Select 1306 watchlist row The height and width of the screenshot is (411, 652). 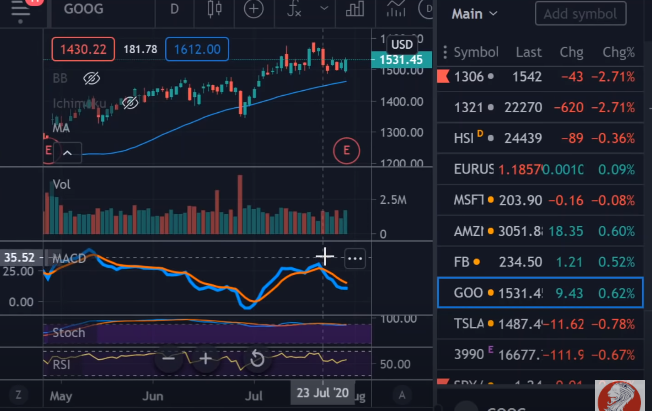pos(540,77)
